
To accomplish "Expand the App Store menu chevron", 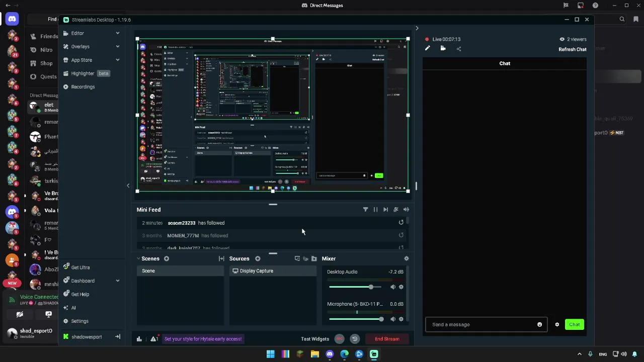I will [x=118, y=60].
